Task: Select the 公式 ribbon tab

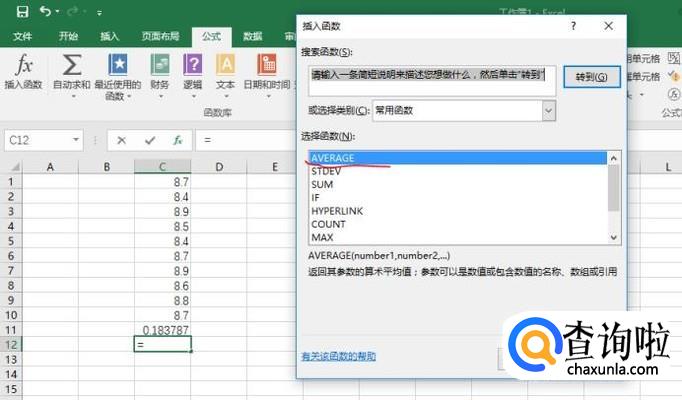Action: [211, 37]
